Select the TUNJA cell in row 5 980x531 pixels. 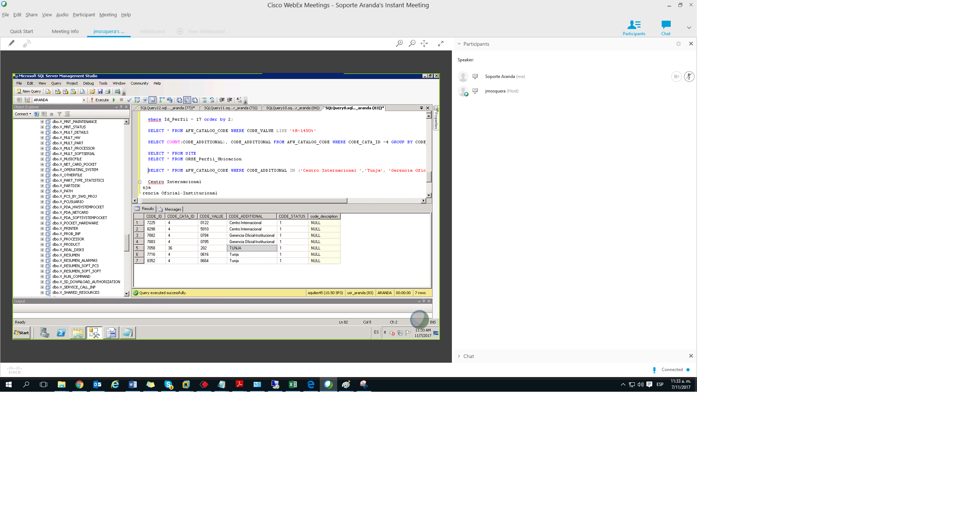252,248
